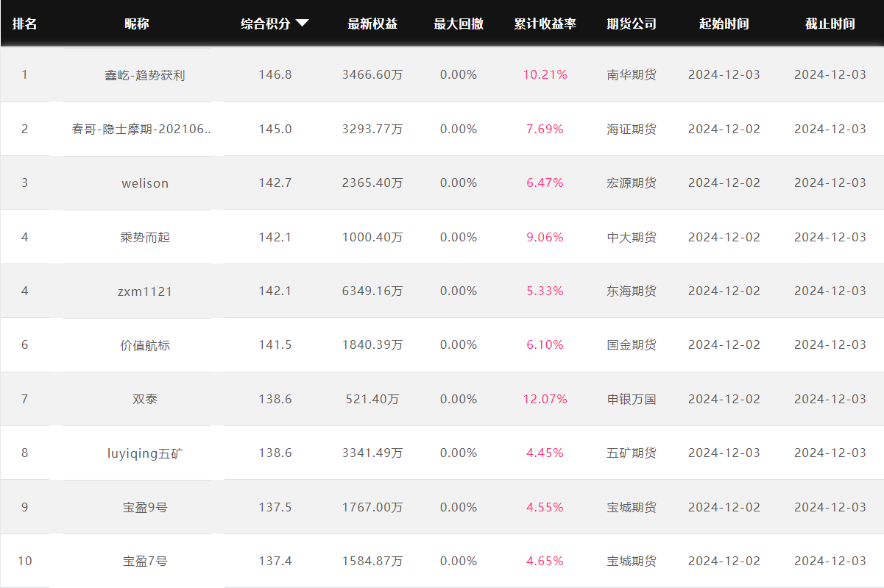Screen dimensions: 884x588
Task: Select the 142.7 score cell
Action: click(275, 183)
